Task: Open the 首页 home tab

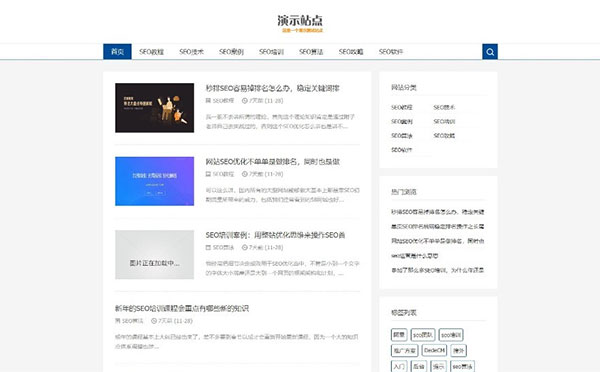Action: pos(117,52)
